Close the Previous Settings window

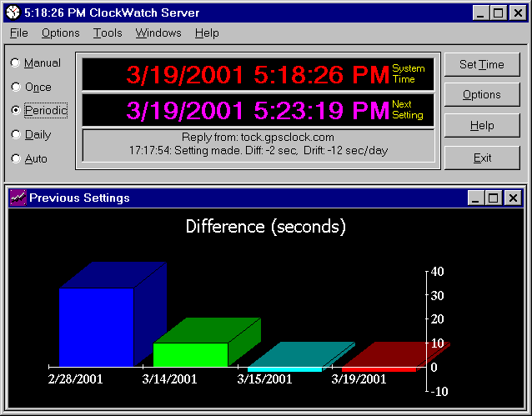click(513, 198)
